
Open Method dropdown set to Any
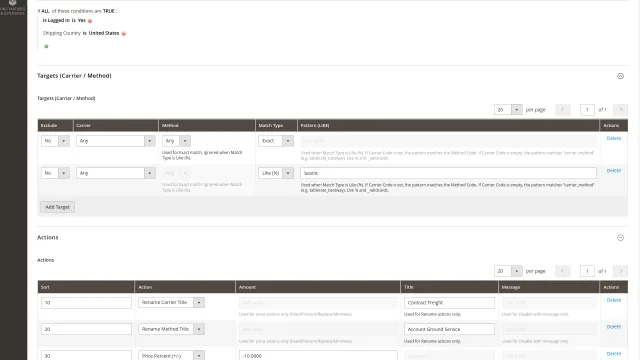[176, 141]
